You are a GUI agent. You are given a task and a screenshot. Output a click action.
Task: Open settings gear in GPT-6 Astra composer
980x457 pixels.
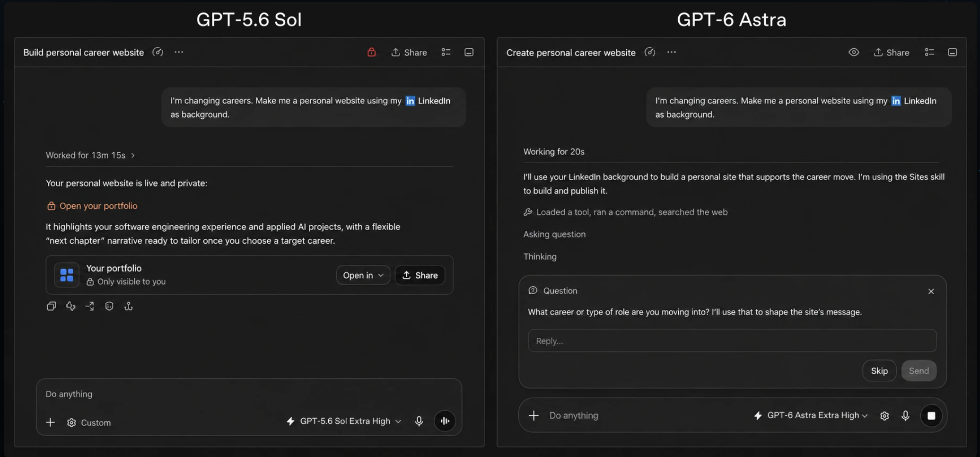[884, 415]
